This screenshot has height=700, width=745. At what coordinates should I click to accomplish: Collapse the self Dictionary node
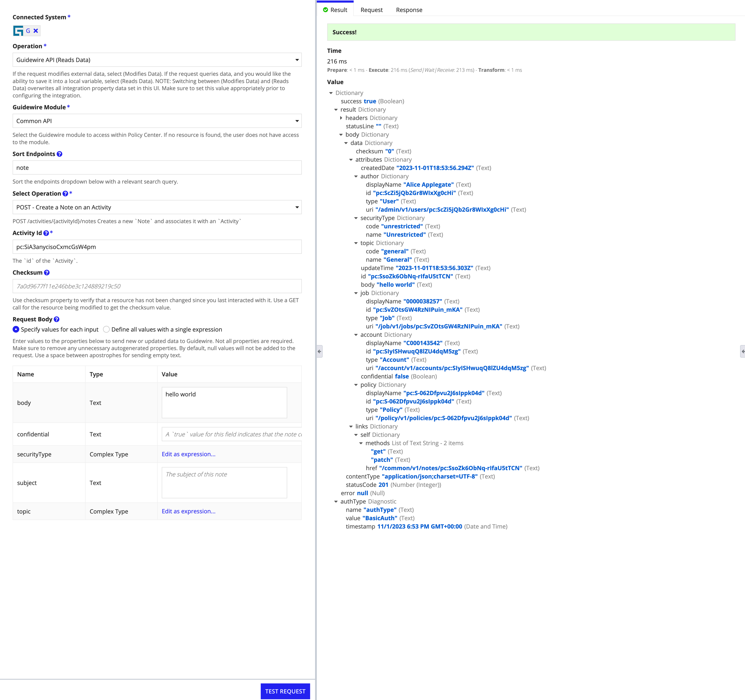pos(356,435)
